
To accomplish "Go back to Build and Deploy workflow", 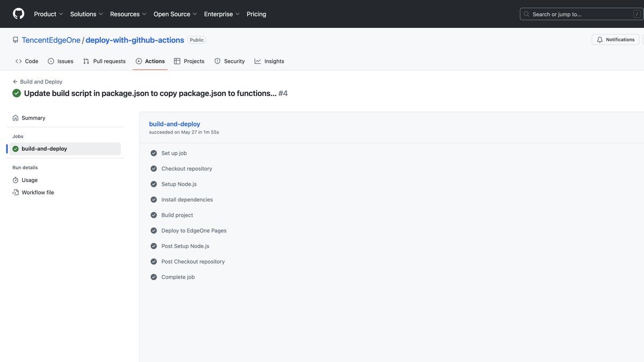I will coord(38,82).
